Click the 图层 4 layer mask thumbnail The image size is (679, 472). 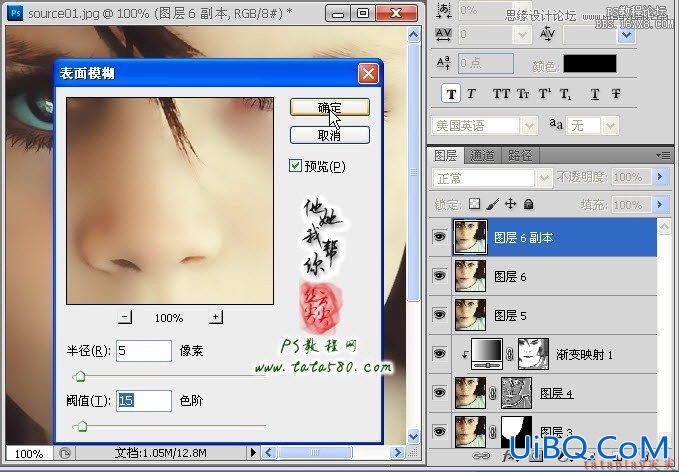pos(516,393)
